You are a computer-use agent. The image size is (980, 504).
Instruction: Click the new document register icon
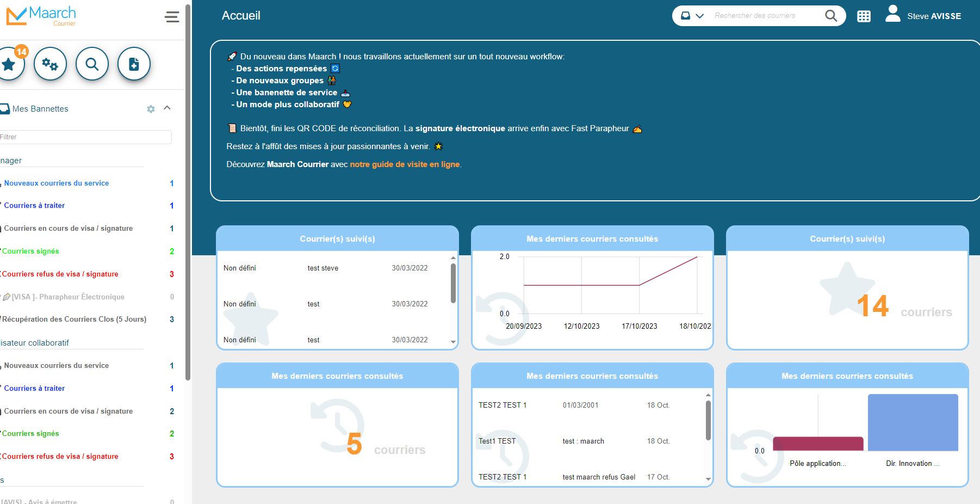tap(134, 64)
